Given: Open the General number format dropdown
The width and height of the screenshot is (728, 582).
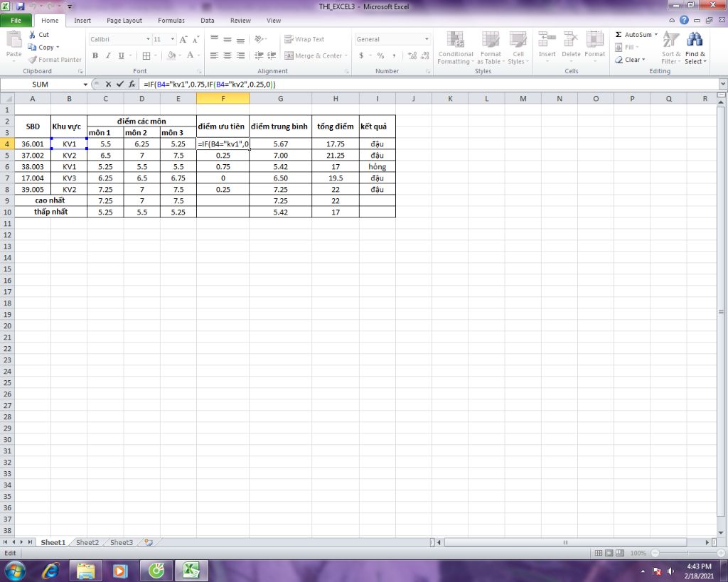Looking at the screenshot, I should click(x=427, y=40).
